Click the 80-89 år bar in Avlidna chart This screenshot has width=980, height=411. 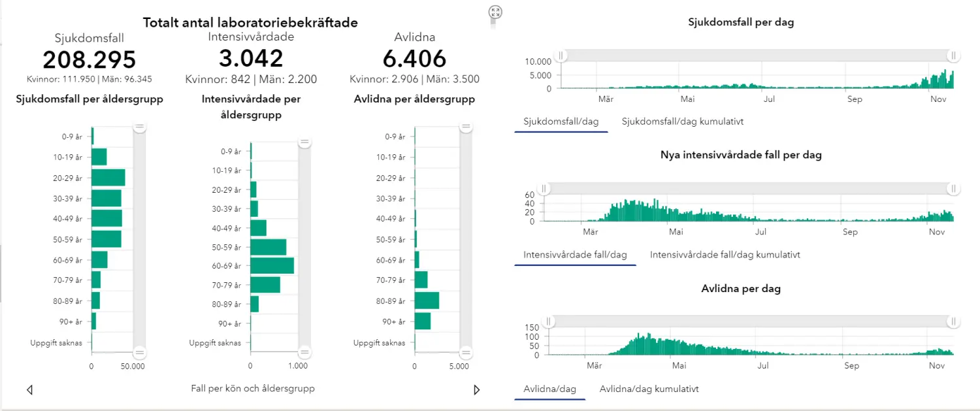(427, 301)
